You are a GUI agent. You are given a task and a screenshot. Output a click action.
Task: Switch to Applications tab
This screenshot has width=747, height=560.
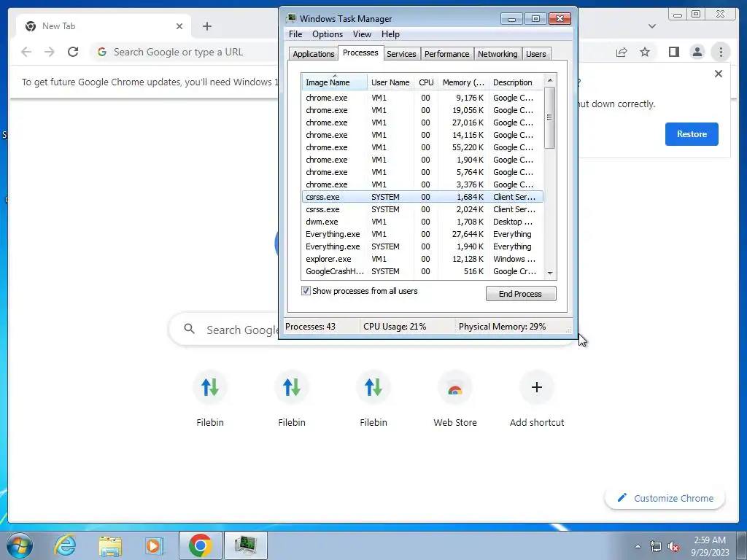314,54
